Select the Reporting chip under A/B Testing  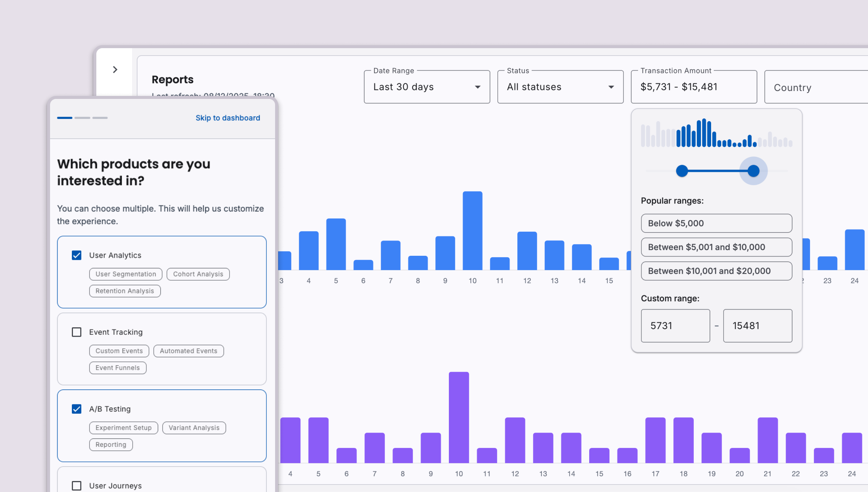[x=111, y=444]
